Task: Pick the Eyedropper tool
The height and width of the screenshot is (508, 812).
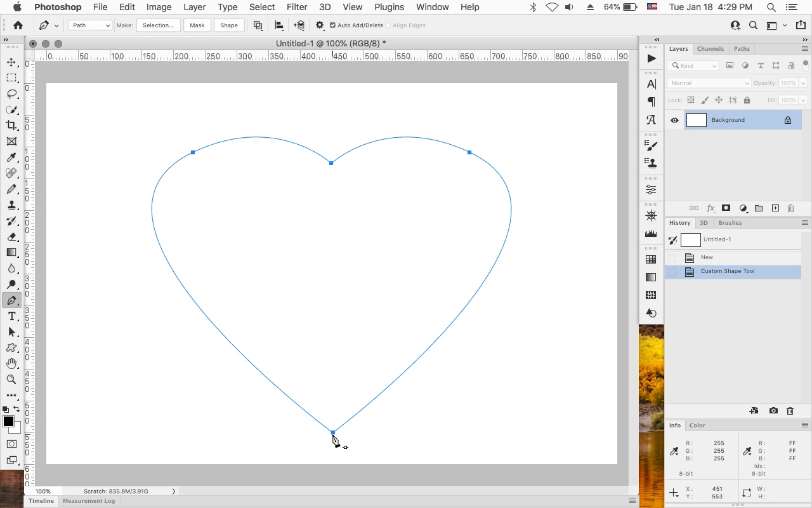Action: point(11,157)
